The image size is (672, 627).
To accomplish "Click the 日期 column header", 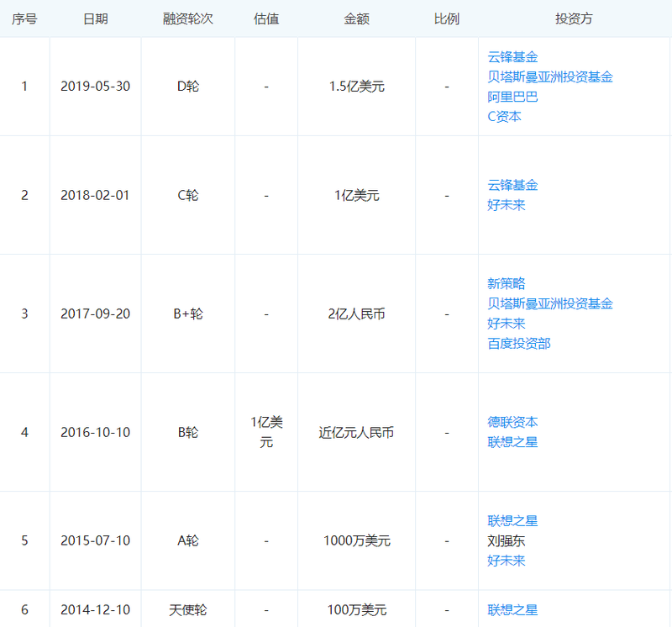I will coord(95,18).
